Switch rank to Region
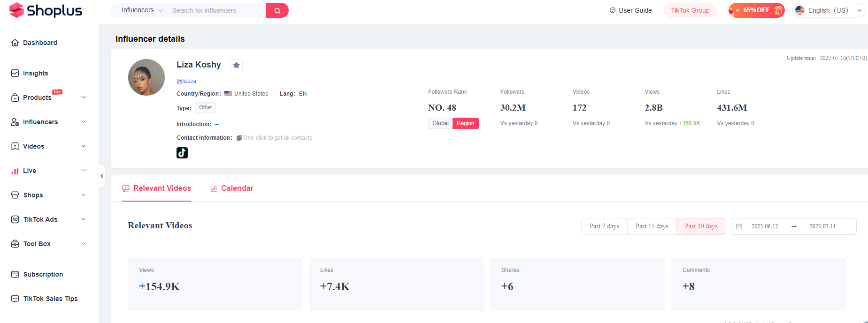 click(466, 123)
